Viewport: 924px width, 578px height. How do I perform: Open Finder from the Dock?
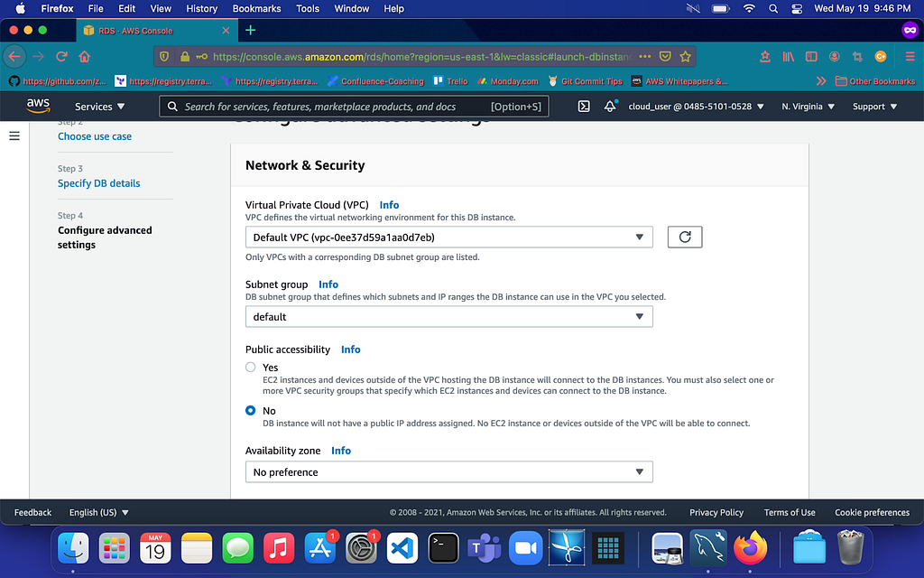click(x=73, y=548)
